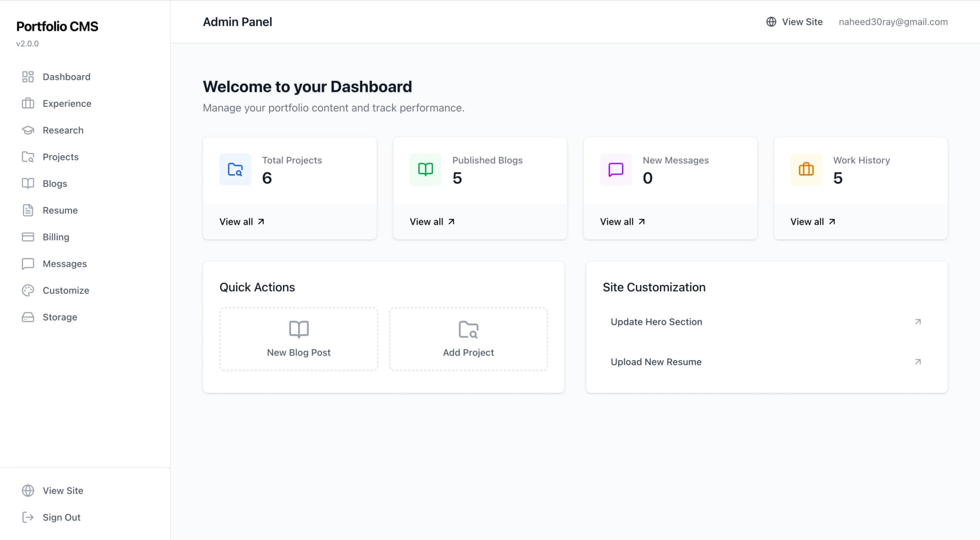Select the Customize palette icon in sidebar

coord(28,290)
